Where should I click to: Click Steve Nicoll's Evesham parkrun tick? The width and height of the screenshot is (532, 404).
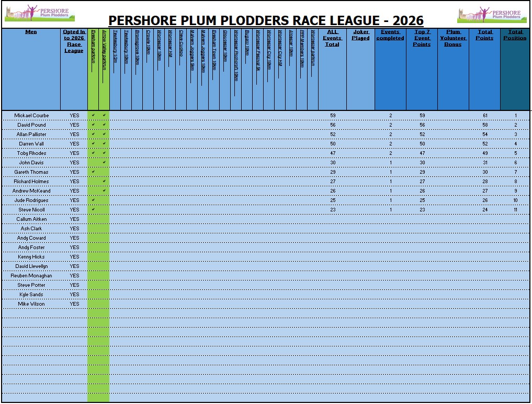[93, 209]
